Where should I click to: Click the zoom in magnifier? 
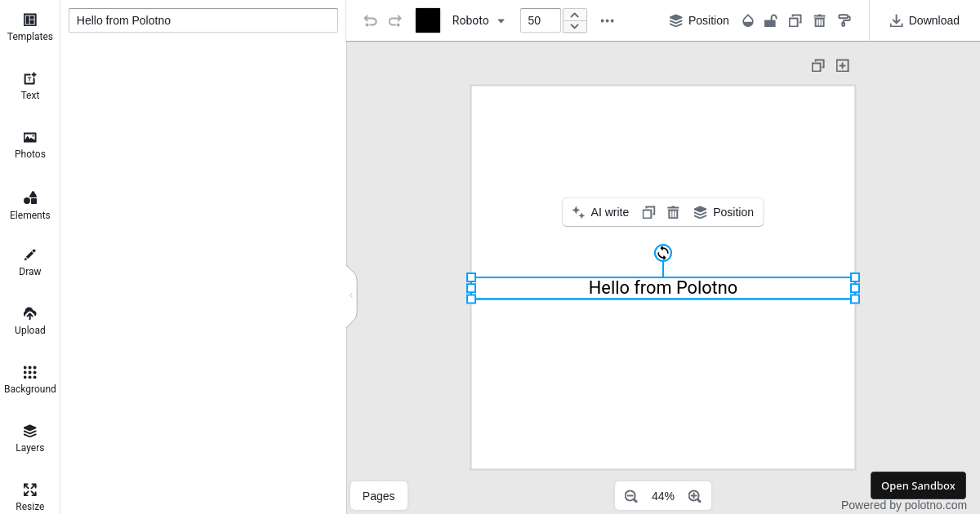(695, 496)
